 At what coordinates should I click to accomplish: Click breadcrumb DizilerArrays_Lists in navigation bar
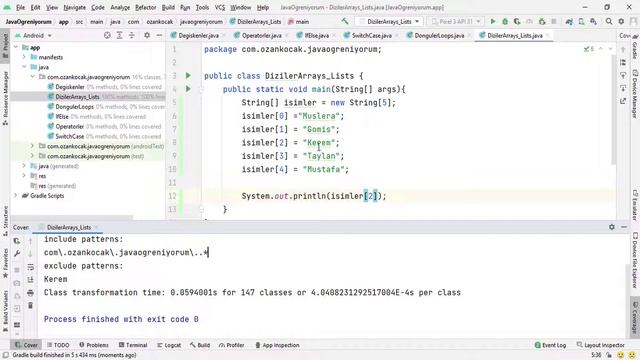(255, 22)
